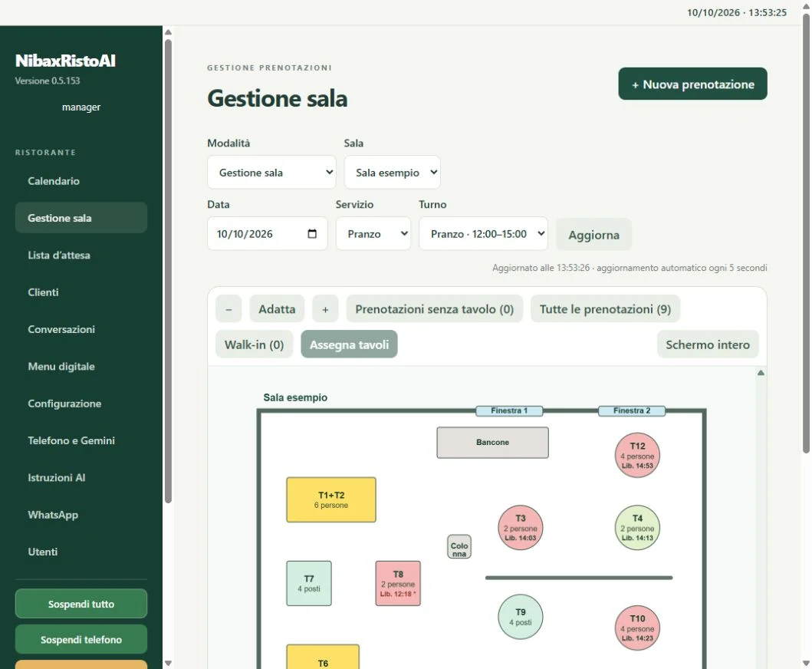Open the date picker calendar icon
This screenshot has height=669, width=812.
click(312, 234)
